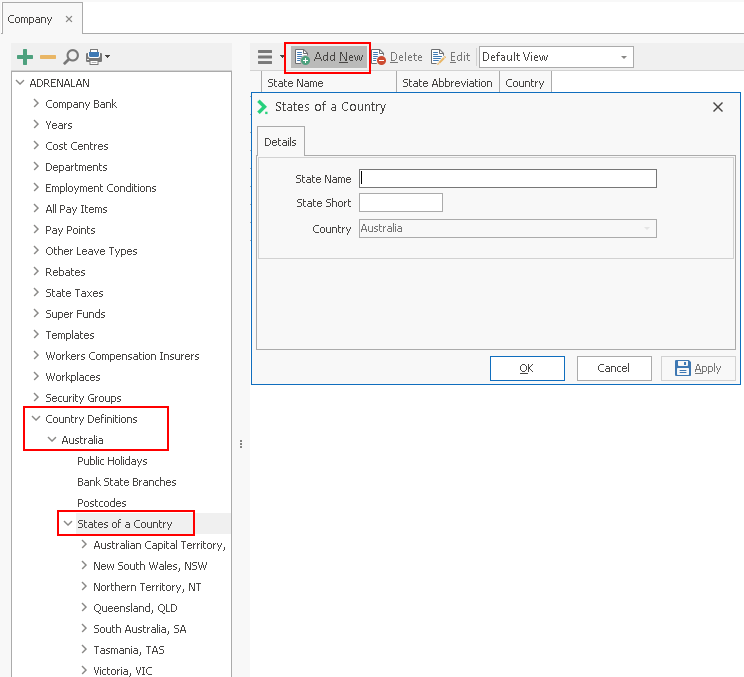
Task: Collapse the Country Definitions tree node
Action: point(37,419)
